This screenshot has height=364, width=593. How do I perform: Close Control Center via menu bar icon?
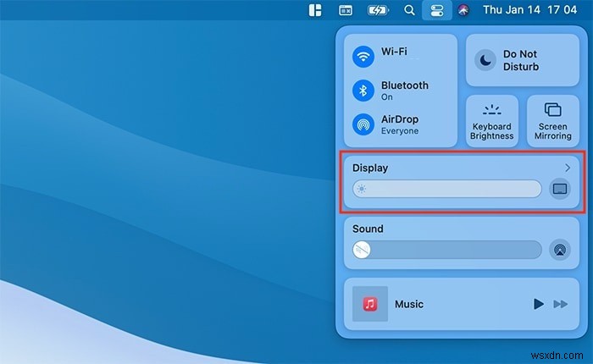click(x=437, y=10)
